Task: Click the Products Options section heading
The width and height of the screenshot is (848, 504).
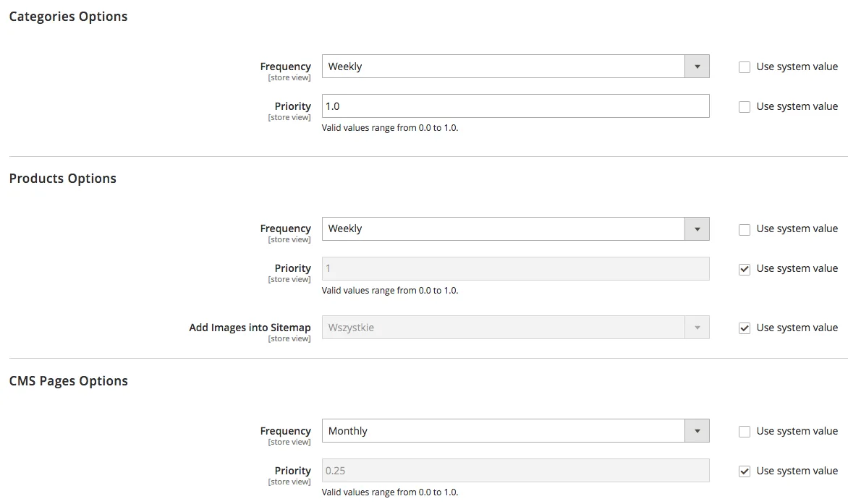Action: [63, 179]
